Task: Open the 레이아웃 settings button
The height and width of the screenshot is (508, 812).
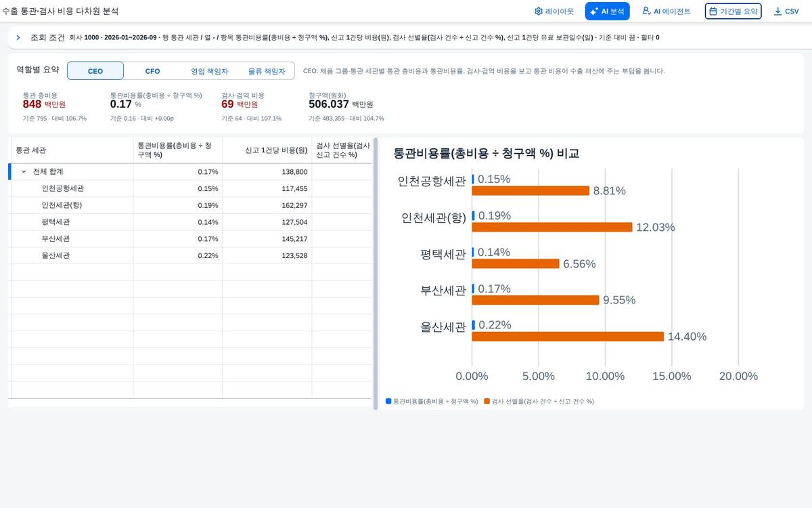Action: tap(554, 12)
